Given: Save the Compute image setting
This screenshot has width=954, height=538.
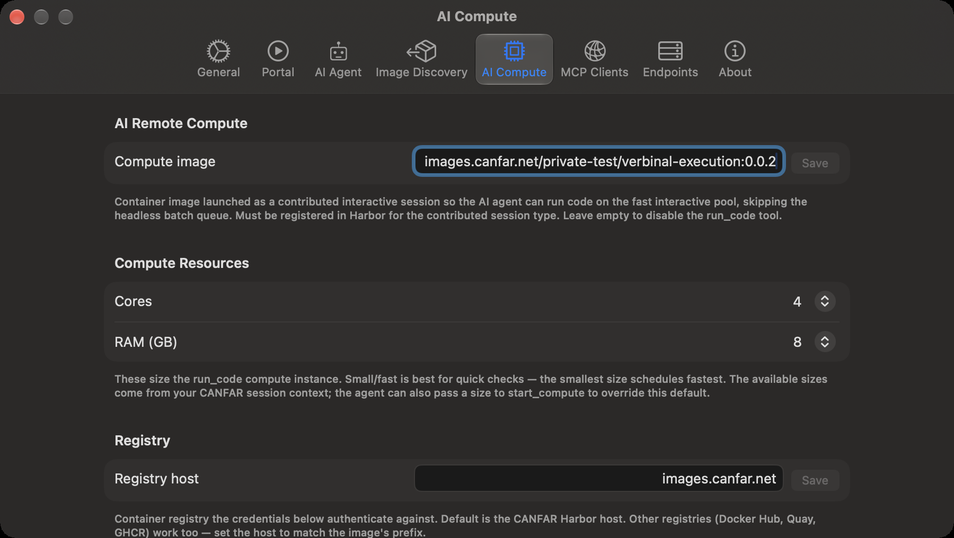Looking at the screenshot, I should click(815, 163).
